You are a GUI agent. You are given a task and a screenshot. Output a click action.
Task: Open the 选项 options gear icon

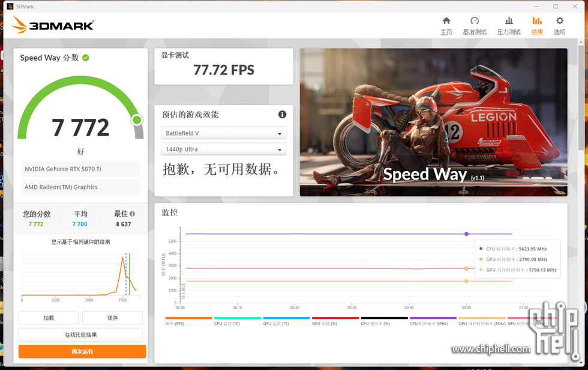pos(559,20)
